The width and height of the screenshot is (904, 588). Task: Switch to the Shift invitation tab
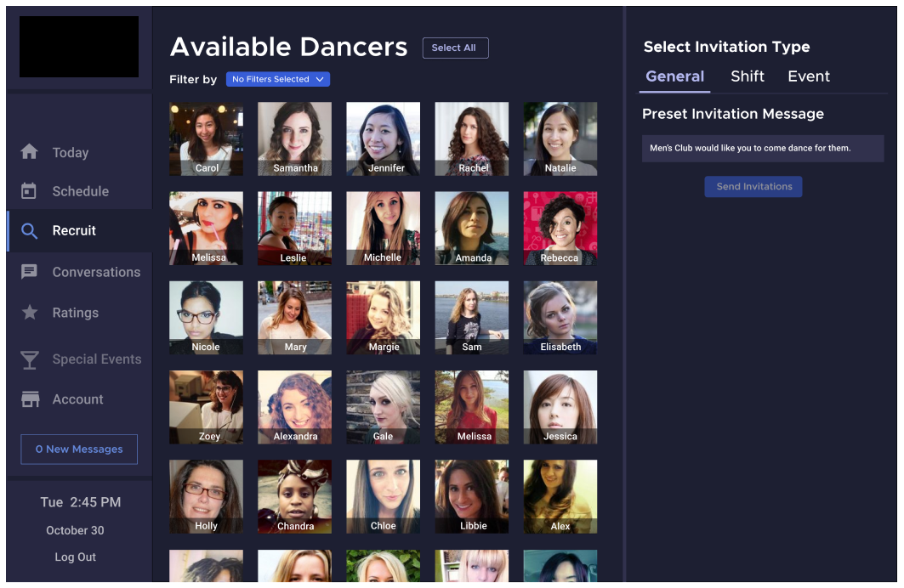[x=747, y=76]
